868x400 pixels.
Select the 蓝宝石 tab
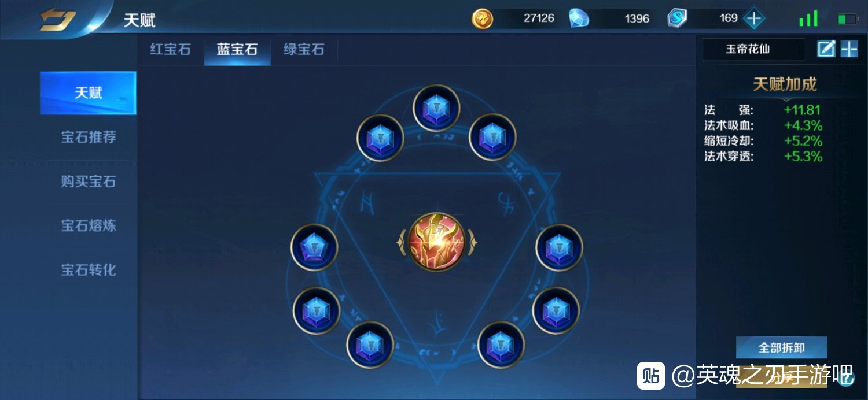237,49
